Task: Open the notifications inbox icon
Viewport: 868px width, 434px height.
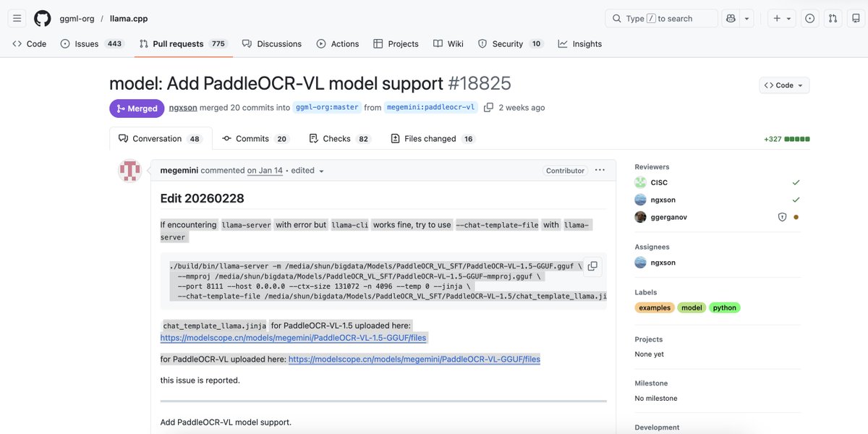Action: (x=856, y=18)
